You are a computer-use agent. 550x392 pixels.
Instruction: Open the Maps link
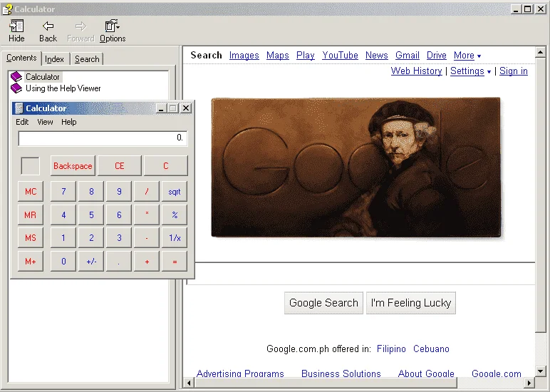tap(277, 56)
